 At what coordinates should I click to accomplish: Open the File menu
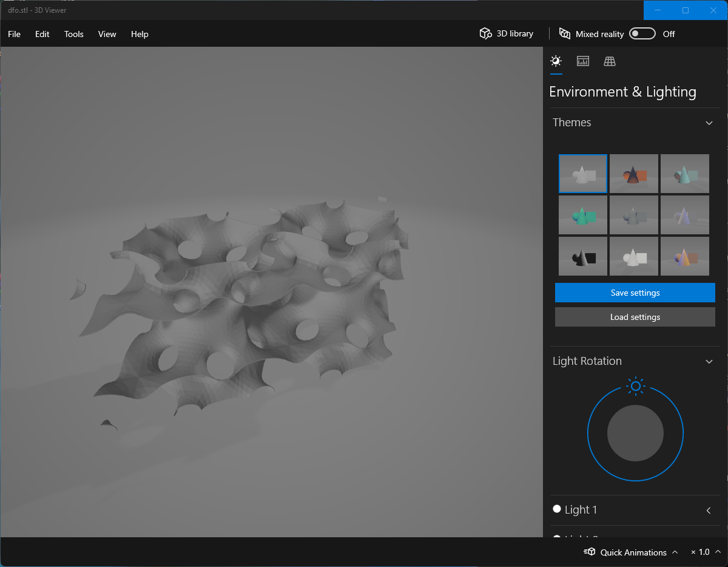(x=14, y=34)
